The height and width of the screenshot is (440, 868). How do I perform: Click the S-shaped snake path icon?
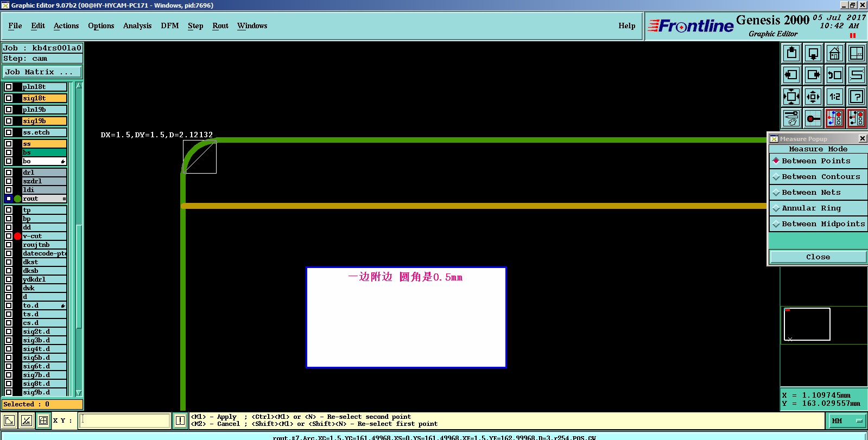pos(857,75)
